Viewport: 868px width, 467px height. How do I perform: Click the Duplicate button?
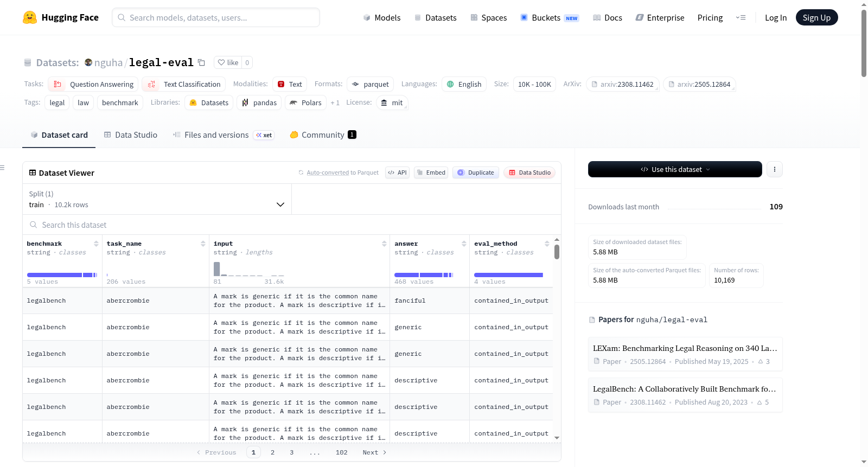click(x=476, y=172)
